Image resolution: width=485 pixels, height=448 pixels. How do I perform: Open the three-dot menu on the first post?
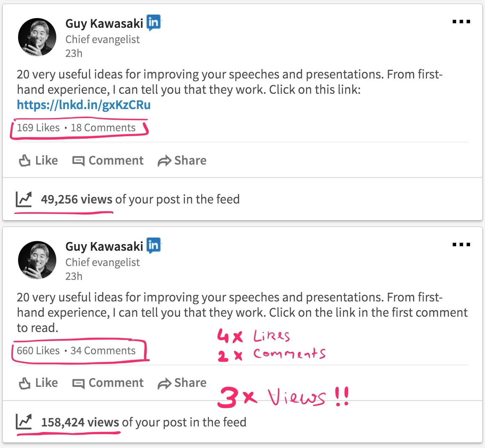(x=461, y=22)
